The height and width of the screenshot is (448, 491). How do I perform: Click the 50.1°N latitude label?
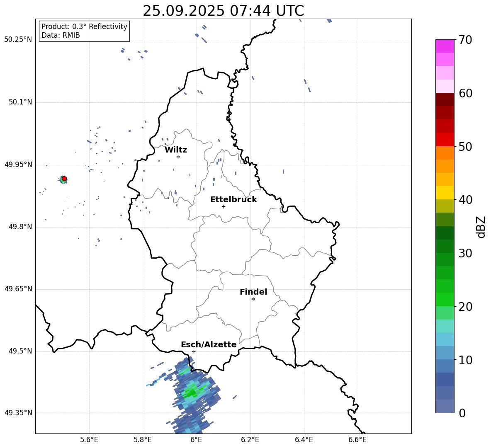point(20,102)
